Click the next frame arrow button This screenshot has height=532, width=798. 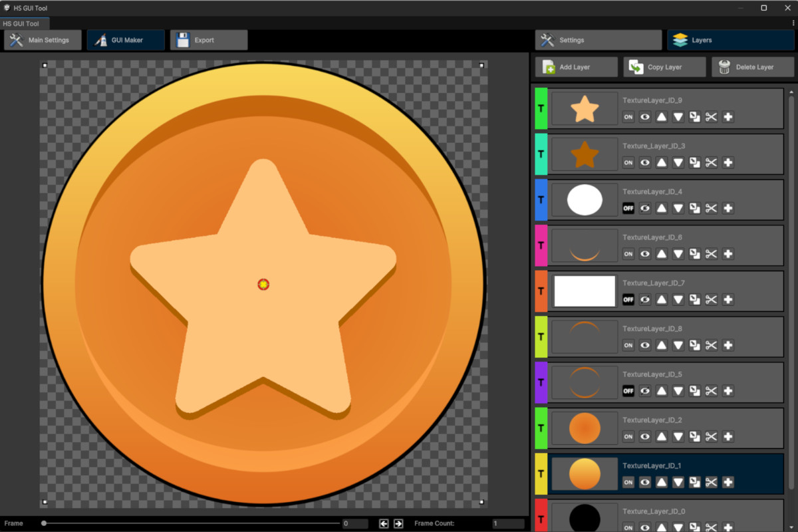coord(397,523)
